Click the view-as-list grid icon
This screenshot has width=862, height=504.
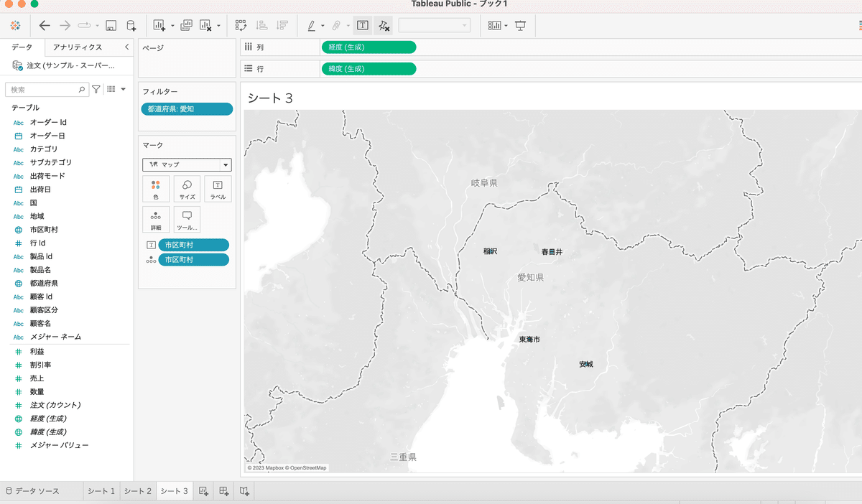[x=111, y=90]
